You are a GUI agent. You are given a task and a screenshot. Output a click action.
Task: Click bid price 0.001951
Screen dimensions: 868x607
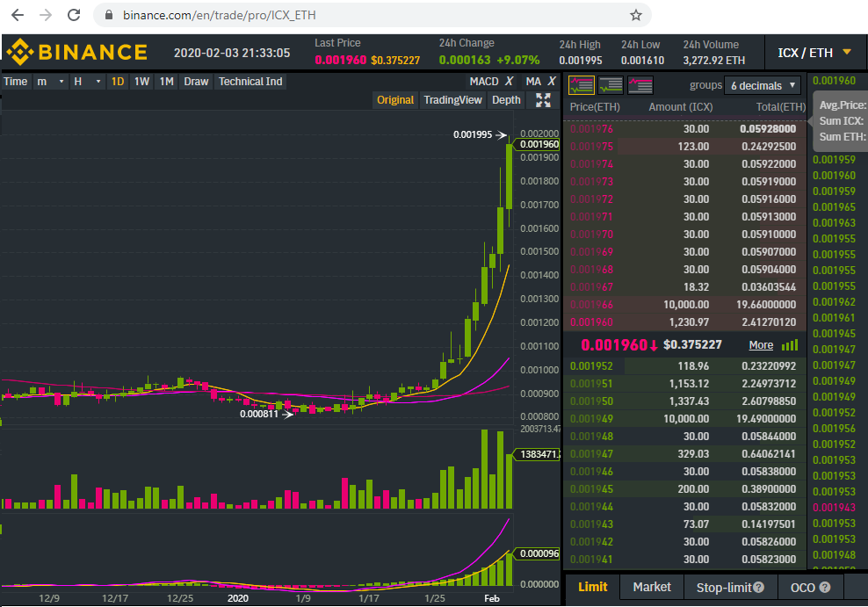591,384
